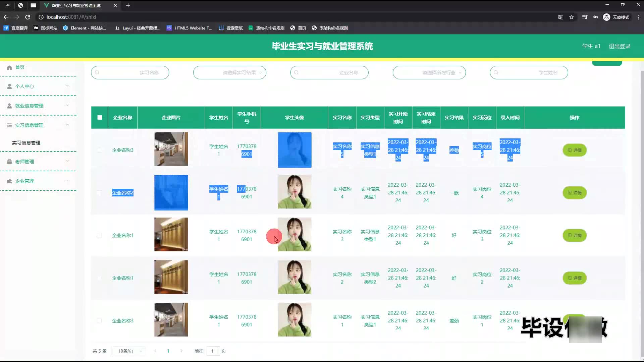644x362 pixels.
Task: Bookmark page with the star icon
Action: (572, 17)
